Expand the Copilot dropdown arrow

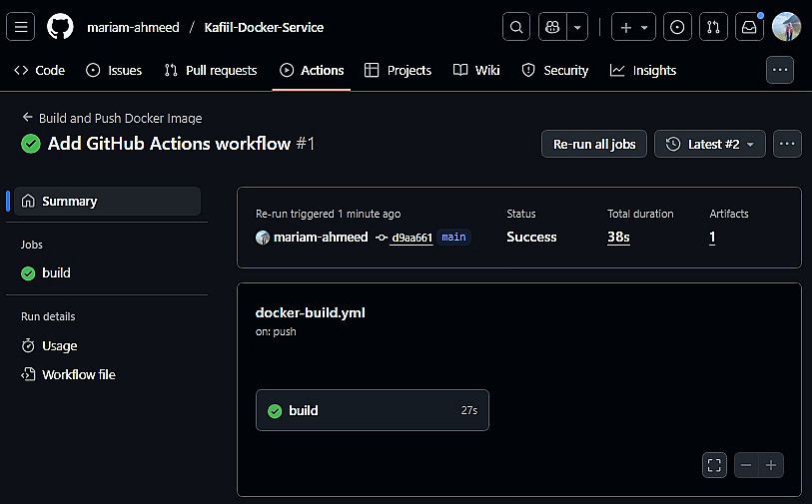pos(577,27)
